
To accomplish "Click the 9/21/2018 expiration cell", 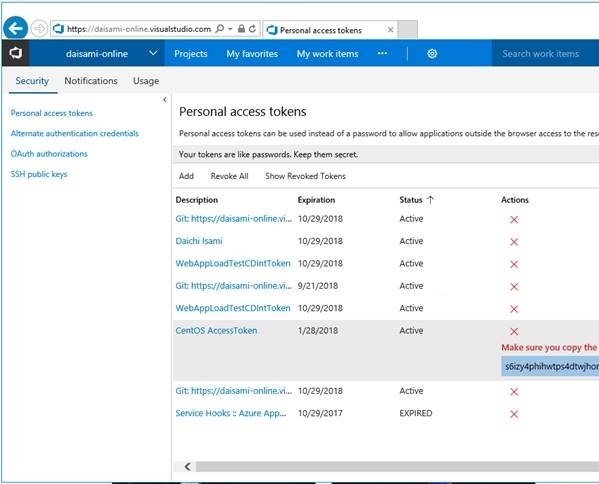I will [x=318, y=286].
